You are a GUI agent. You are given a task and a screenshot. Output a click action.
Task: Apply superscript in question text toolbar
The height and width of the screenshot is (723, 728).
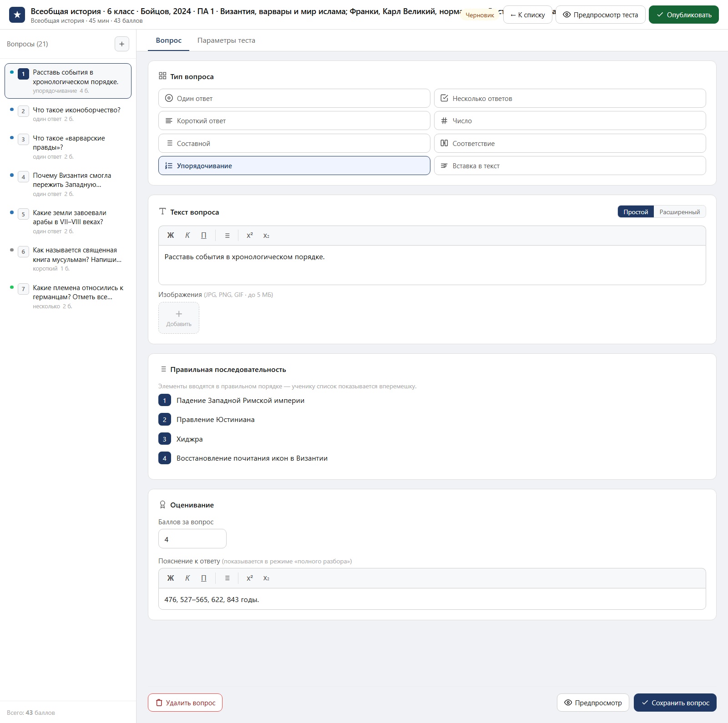250,236
